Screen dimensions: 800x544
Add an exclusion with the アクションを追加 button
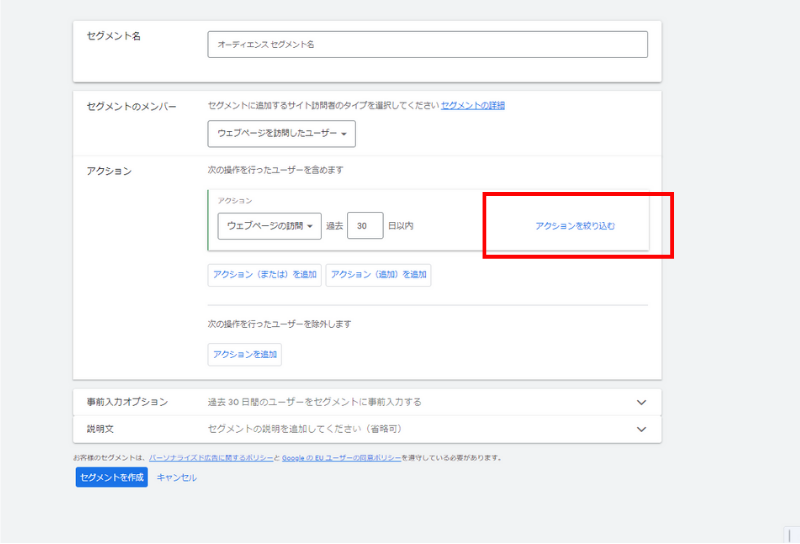coord(244,354)
